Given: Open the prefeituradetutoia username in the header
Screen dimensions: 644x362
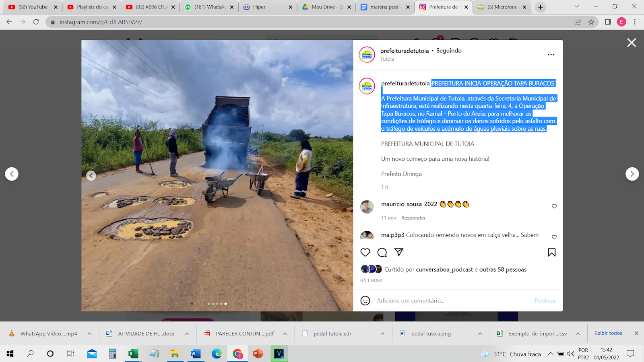Looking at the screenshot, I should 405,51.
